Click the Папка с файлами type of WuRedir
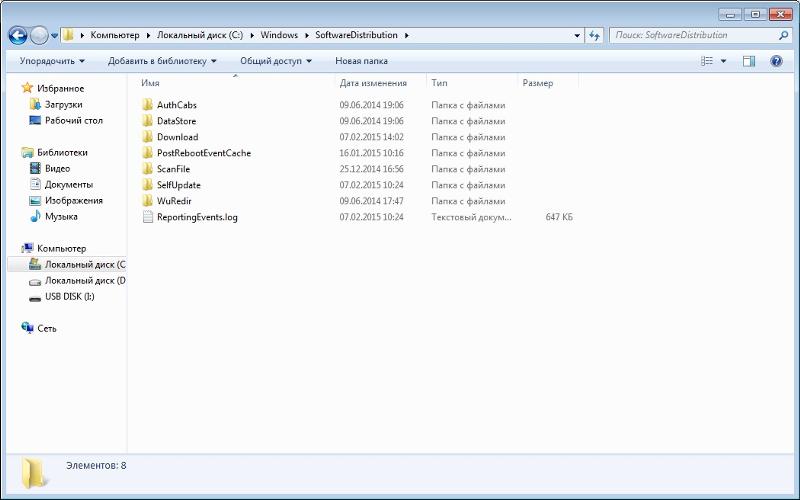This screenshot has height=500, width=800. pyautogui.click(x=468, y=201)
